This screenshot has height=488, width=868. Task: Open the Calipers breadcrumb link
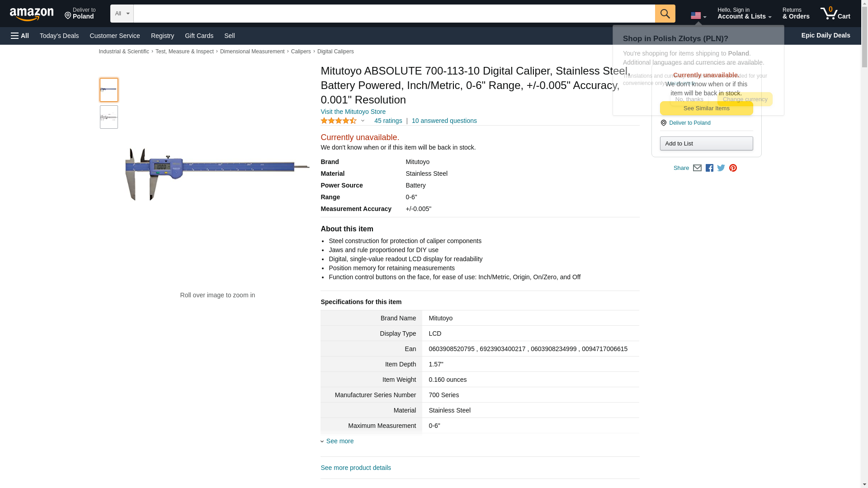coord(301,52)
